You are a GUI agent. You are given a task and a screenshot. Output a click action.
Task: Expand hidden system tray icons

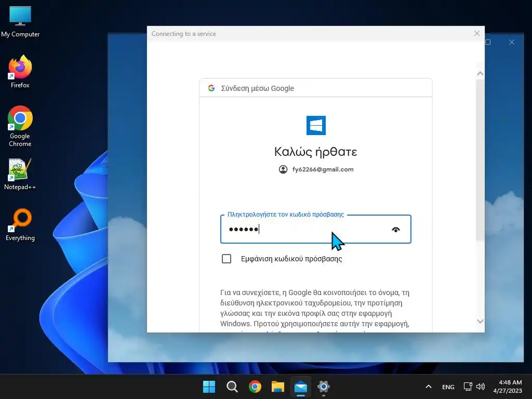429,387
